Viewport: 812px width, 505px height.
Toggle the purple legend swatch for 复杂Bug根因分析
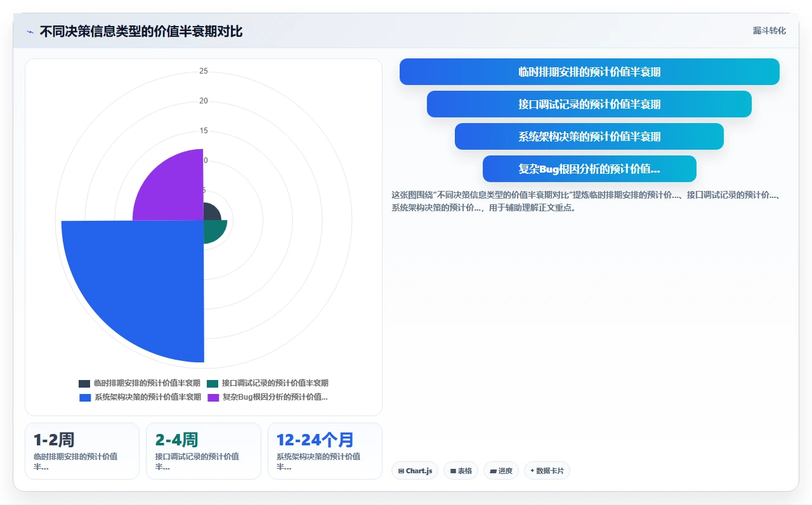213,397
